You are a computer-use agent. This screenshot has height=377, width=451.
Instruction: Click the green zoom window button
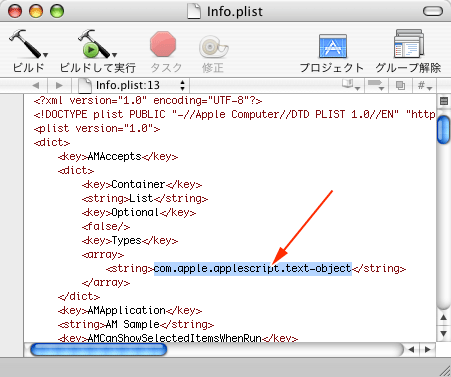click(x=57, y=11)
